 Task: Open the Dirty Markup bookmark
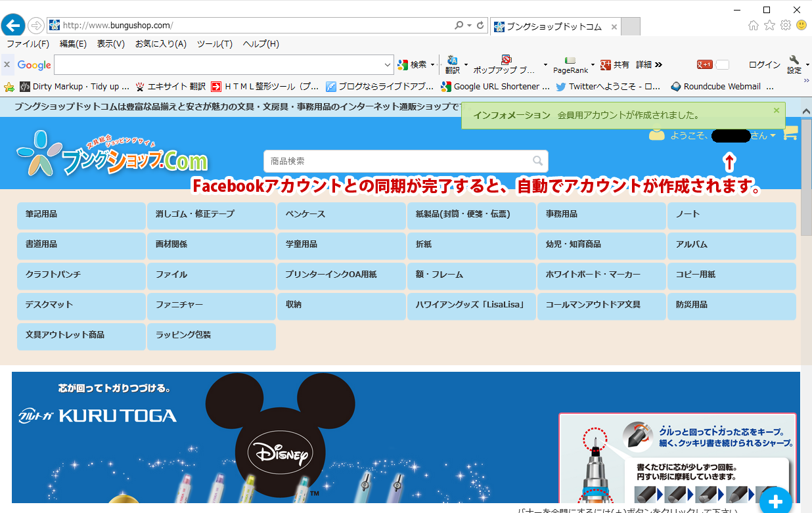(74, 86)
